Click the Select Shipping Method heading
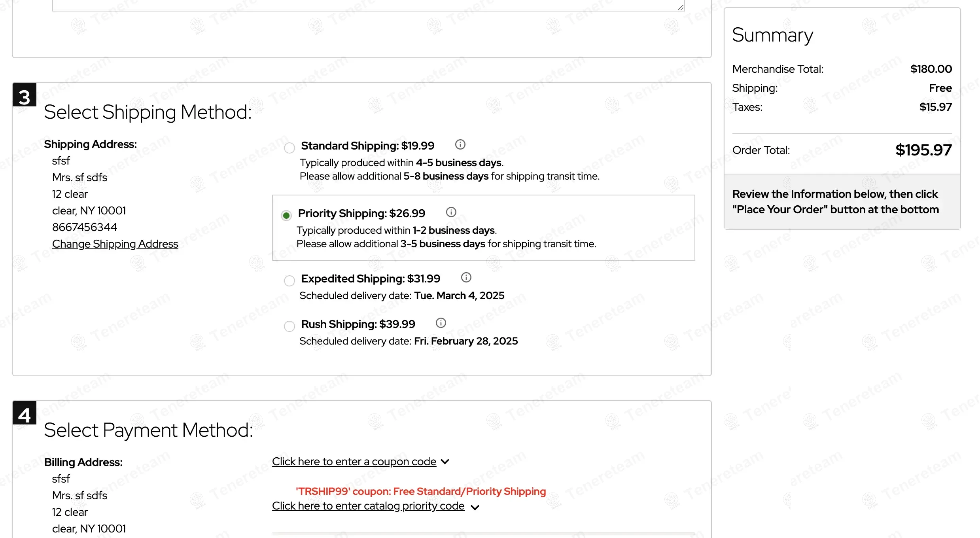The width and height of the screenshot is (980, 538). pyautogui.click(x=148, y=112)
